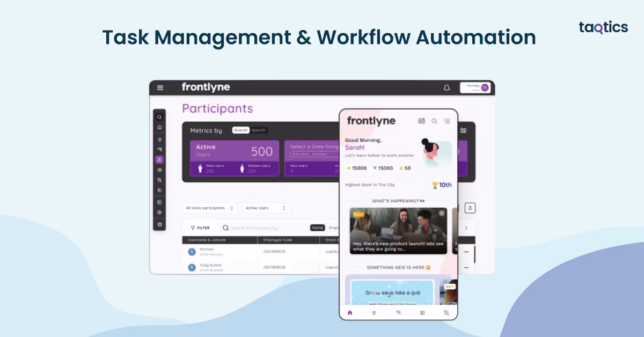Select the Name search filter chip
Image resolution: width=644 pixels, height=337 pixels.
click(x=318, y=228)
